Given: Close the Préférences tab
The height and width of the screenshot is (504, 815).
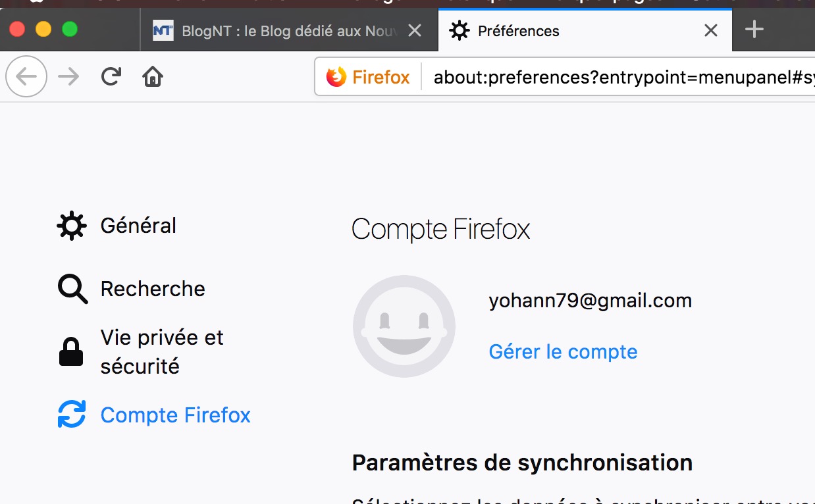Looking at the screenshot, I should coord(711,30).
